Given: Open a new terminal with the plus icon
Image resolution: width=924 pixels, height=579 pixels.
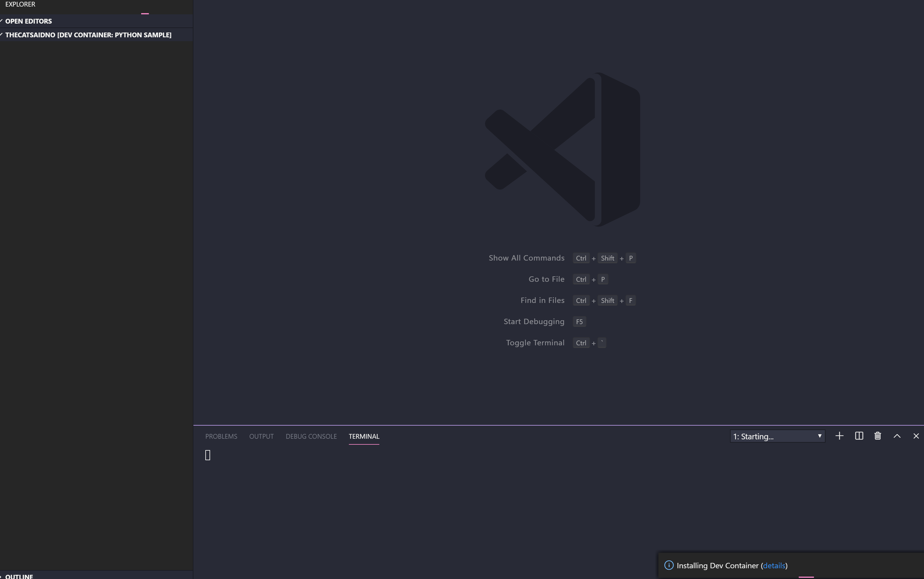Looking at the screenshot, I should 839,436.
